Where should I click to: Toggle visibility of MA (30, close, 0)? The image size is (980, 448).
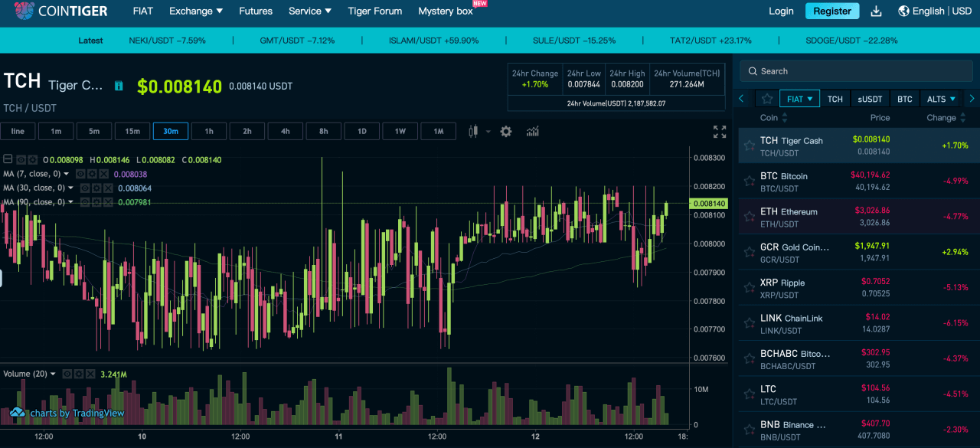coord(85,188)
